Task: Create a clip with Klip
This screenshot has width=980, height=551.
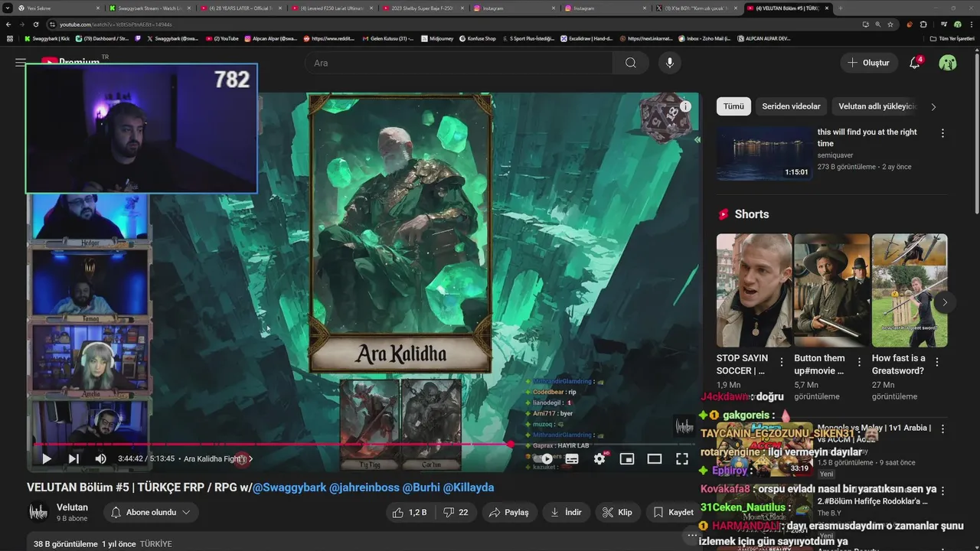Action: tap(617, 512)
